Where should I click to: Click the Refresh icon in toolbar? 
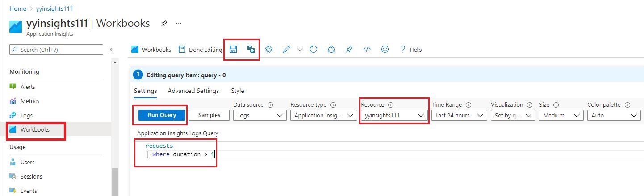313,50
